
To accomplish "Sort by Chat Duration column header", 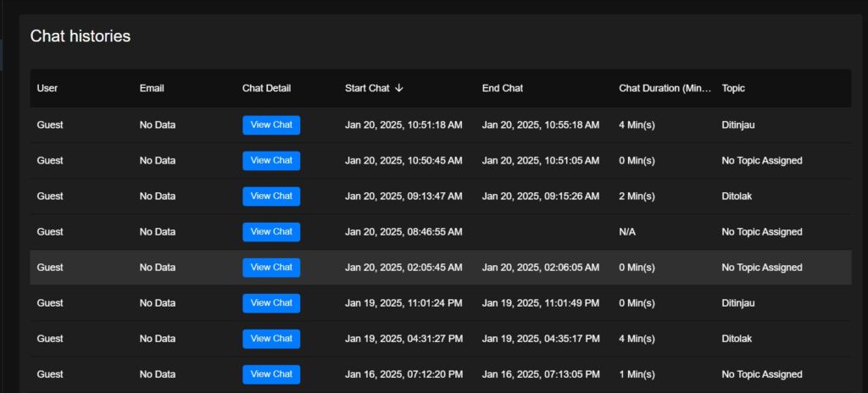I will pos(665,88).
